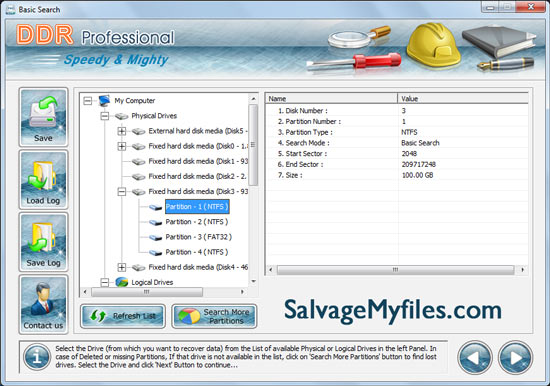Image resolution: width=550 pixels, height=386 pixels.
Task: Collapse Fixed hard disk media Disk3
Action: point(122,192)
